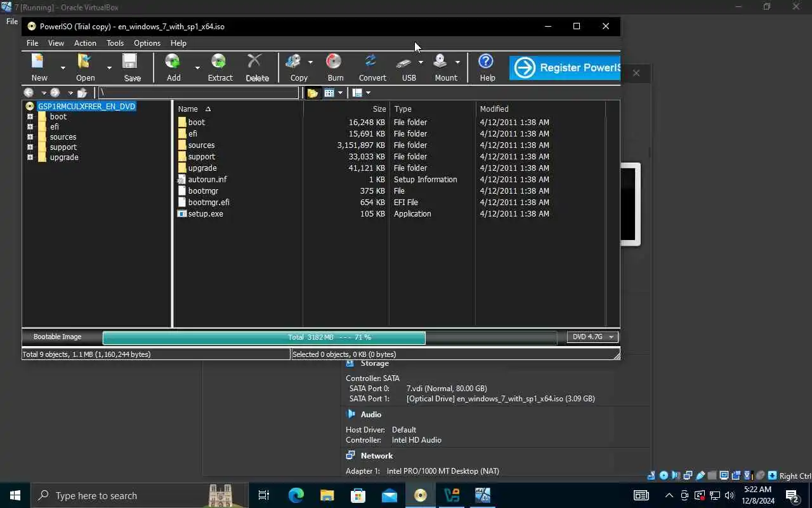Image resolution: width=812 pixels, height=508 pixels.
Task: Click the Windows volume tray icon
Action: tap(730, 495)
